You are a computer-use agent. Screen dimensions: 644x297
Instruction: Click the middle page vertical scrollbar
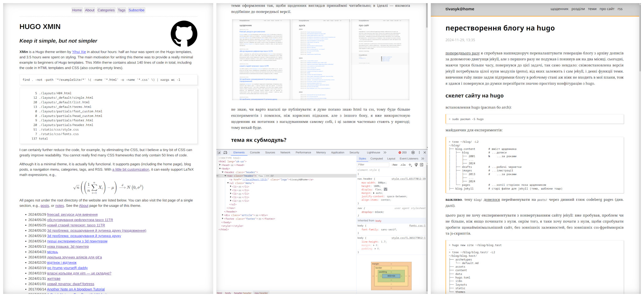(x=427, y=15)
